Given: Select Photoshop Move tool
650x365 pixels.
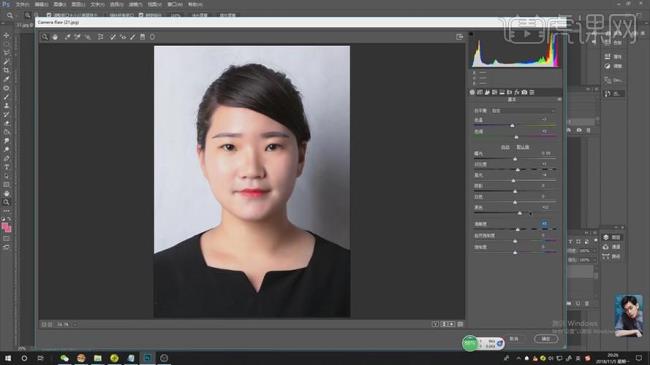Looking at the screenshot, I should (x=6, y=35).
